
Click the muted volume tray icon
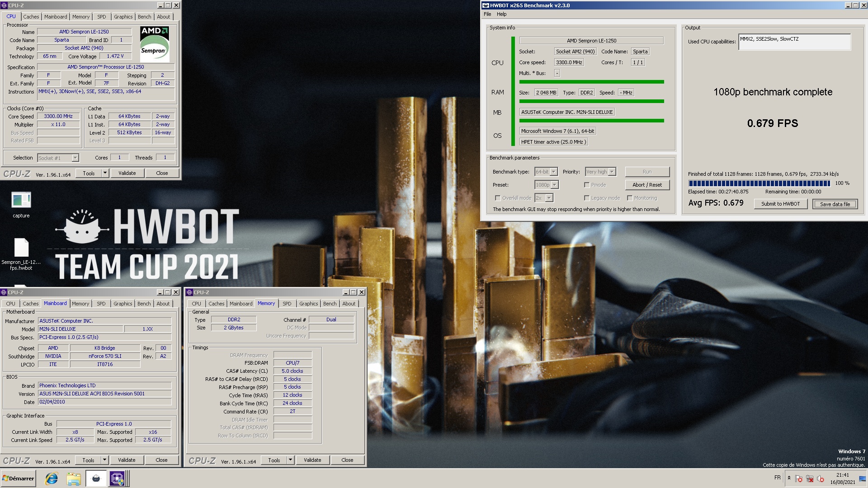[x=821, y=479]
